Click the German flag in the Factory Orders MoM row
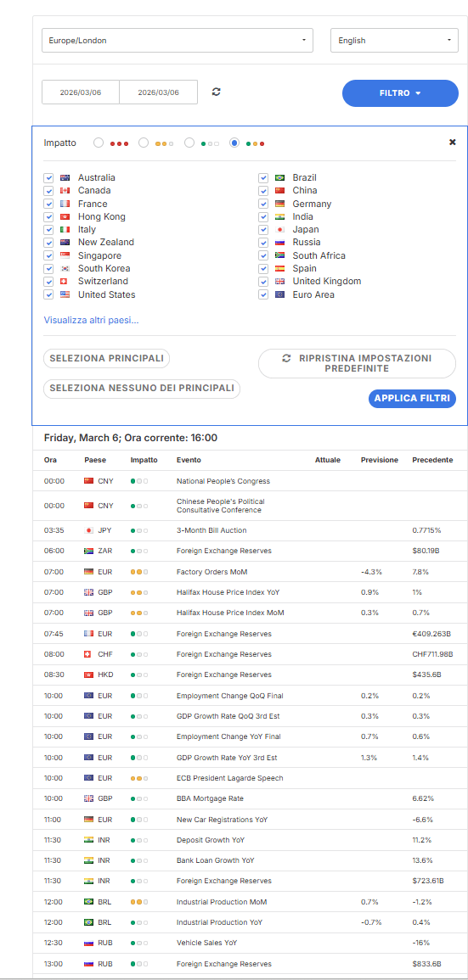468x980 pixels. [88, 571]
